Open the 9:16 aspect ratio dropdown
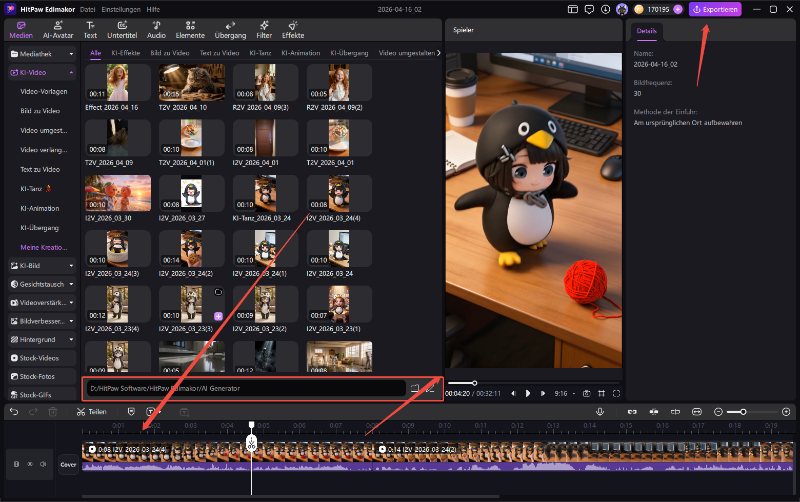 click(564, 393)
